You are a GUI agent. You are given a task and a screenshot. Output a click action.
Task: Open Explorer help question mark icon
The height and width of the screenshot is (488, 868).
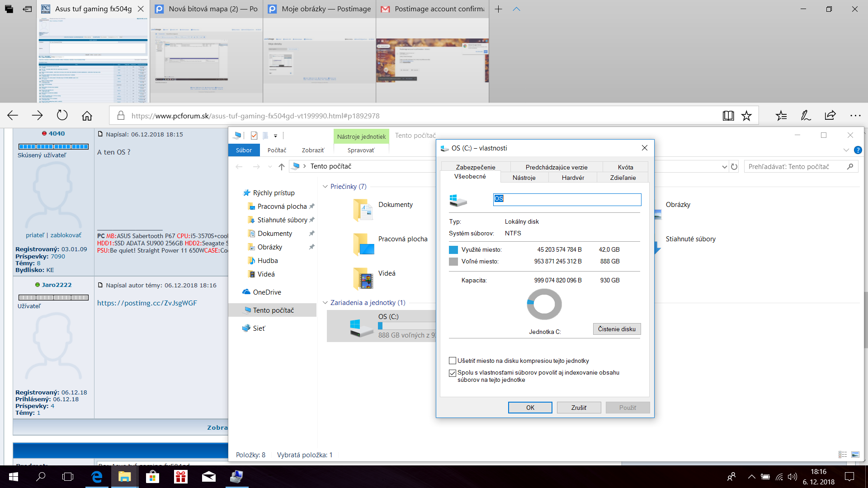click(x=858, y=150)
